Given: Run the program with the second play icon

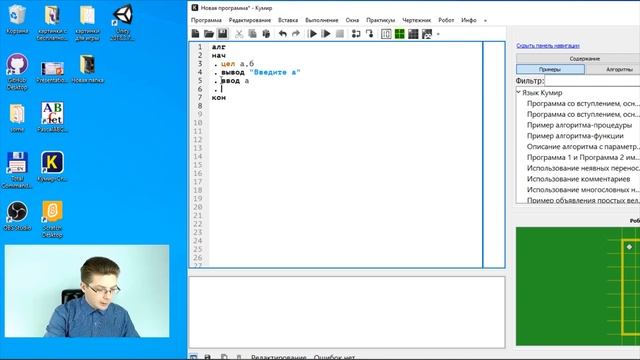Looking at the screenshot, I should [x=326, y=34].
